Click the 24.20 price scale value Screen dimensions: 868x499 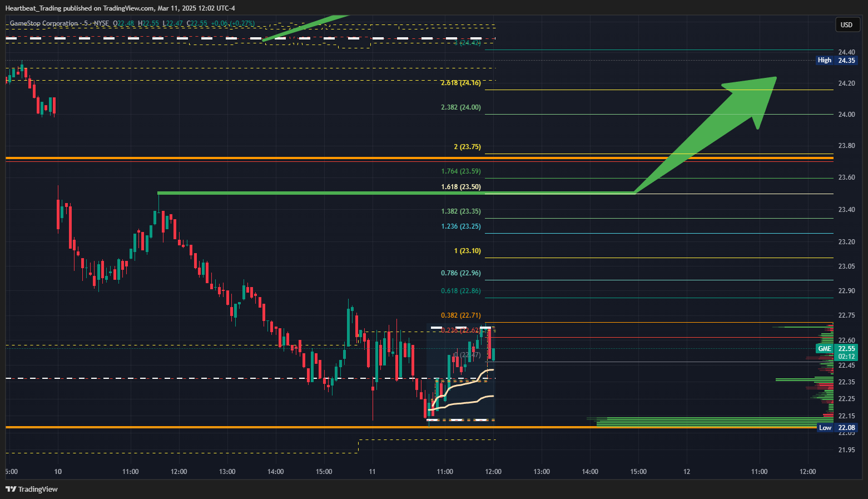[x=846, y=83]
